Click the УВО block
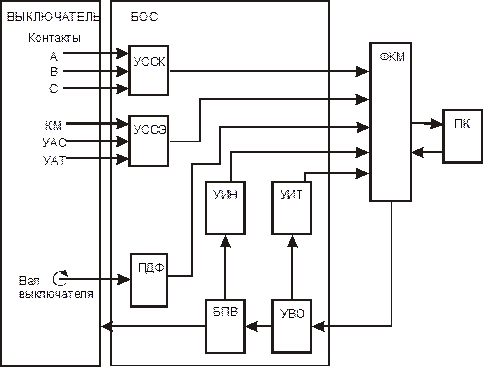The height and width of the screenshot is (368, 484). click(292, 327)
